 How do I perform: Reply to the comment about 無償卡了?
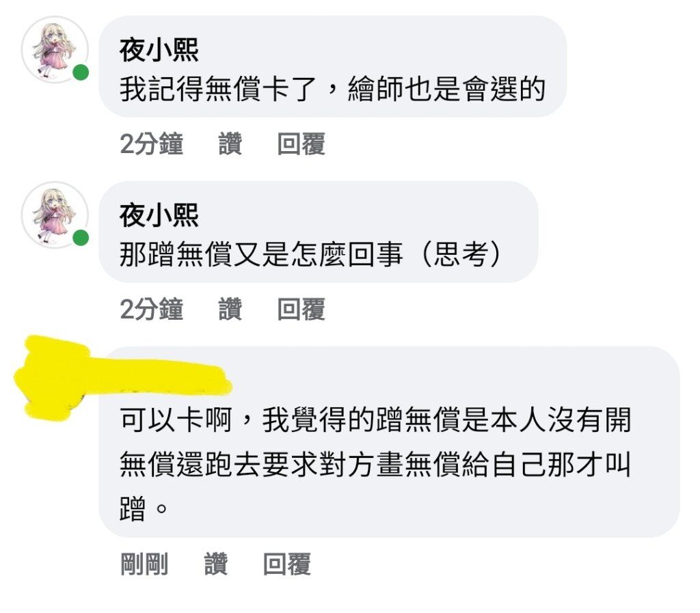click(301, 144)
